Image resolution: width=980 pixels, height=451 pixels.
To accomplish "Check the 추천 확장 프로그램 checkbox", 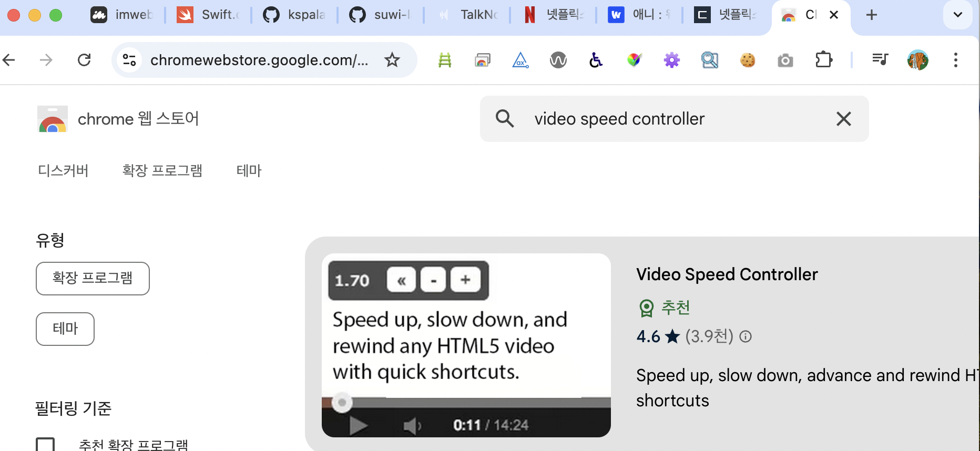I will pos(45,445).
